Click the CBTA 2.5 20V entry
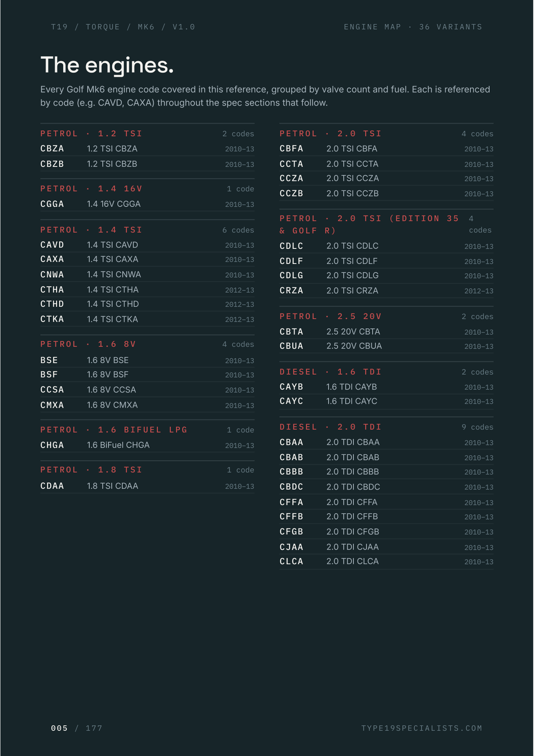Viewport: 534px width, 756px height. point(386,332)
